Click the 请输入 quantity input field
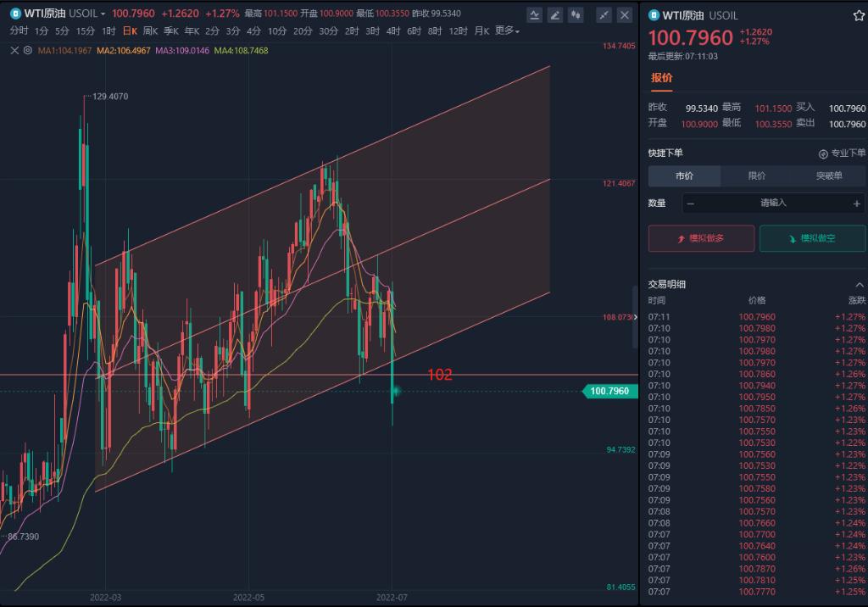Image resolution: width=868 pixels, height=607 pixels. tap(773, 203)
